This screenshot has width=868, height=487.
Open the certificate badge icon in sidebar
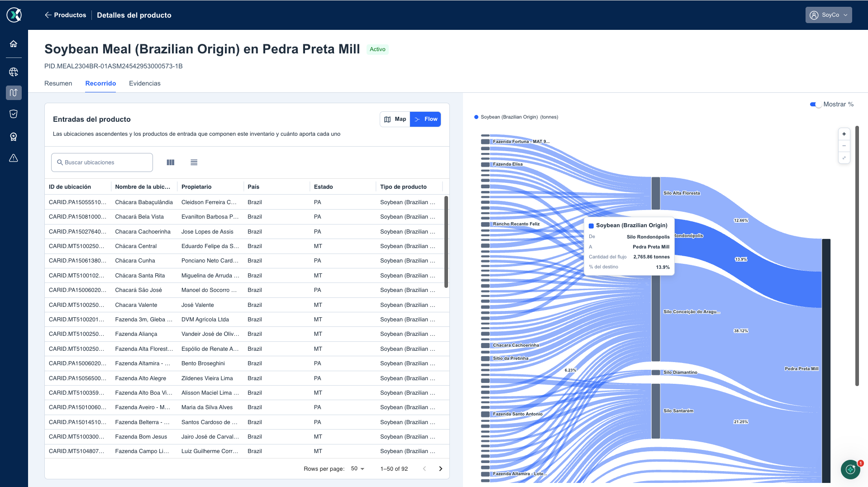click(x=14, y=137)
